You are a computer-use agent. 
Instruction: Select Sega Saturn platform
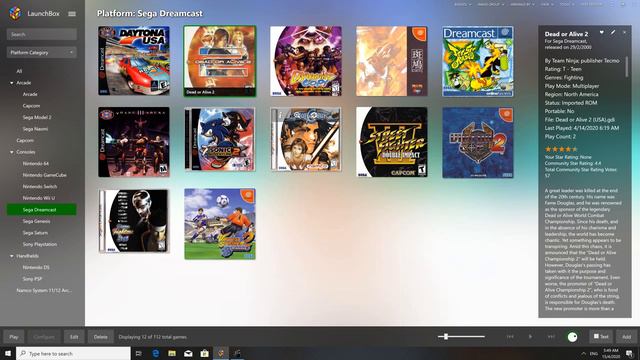(35, 233)
